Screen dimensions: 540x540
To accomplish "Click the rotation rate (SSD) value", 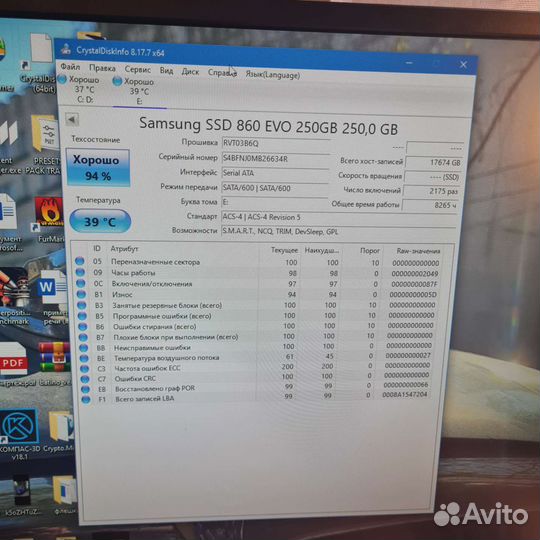I will click(433, 177).
